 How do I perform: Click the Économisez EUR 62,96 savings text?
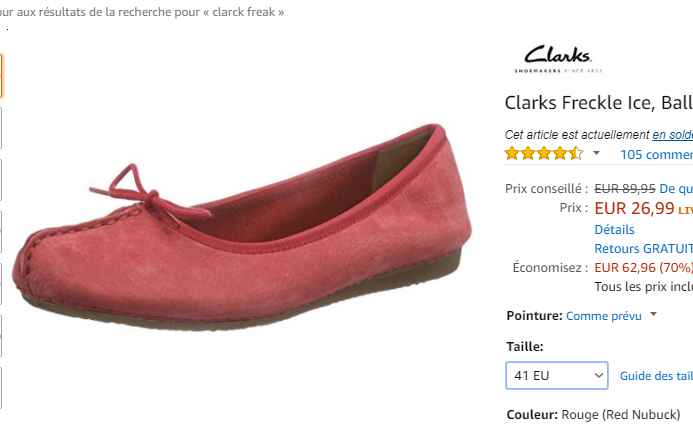point(602,268)
